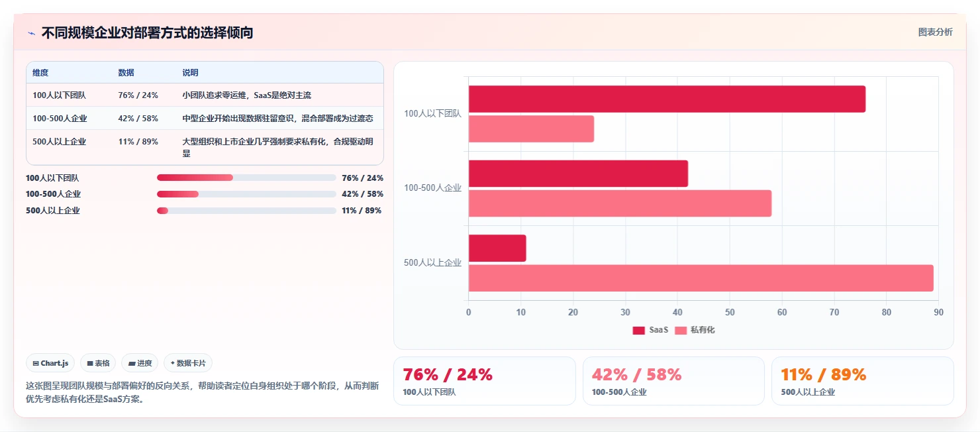Viewport: 980px width, 432px height.
Task: Click the SaaS bar for 500人以上企业
Action: (497, 248)
